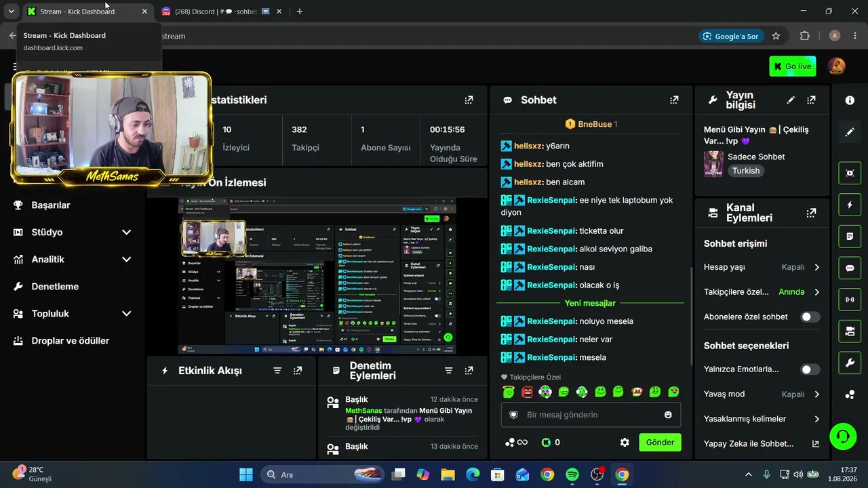Click the stream preview thumbnail

tap(317, 276)
